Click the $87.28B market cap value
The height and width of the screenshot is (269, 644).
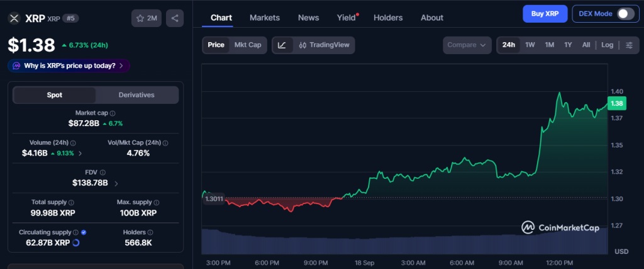tap(84, 123)
